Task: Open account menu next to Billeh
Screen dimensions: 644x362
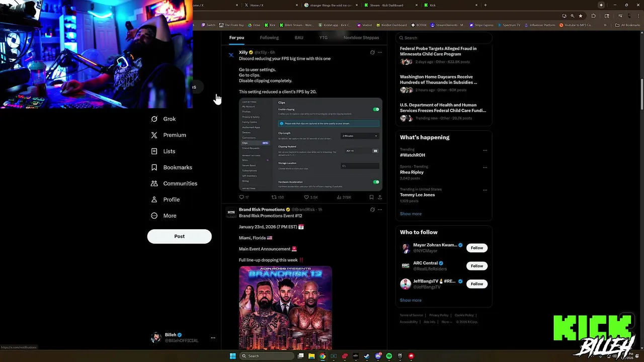Action: tap(213, 338)
